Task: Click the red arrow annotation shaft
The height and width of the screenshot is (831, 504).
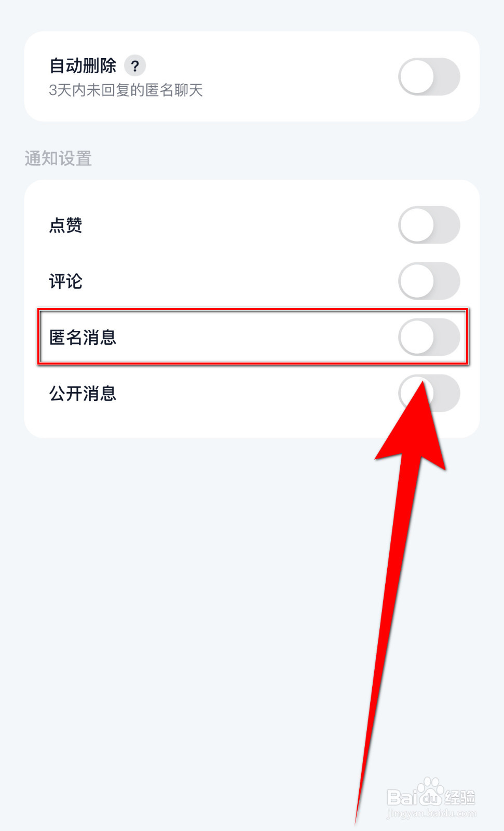Action: [x=388, y=639]
